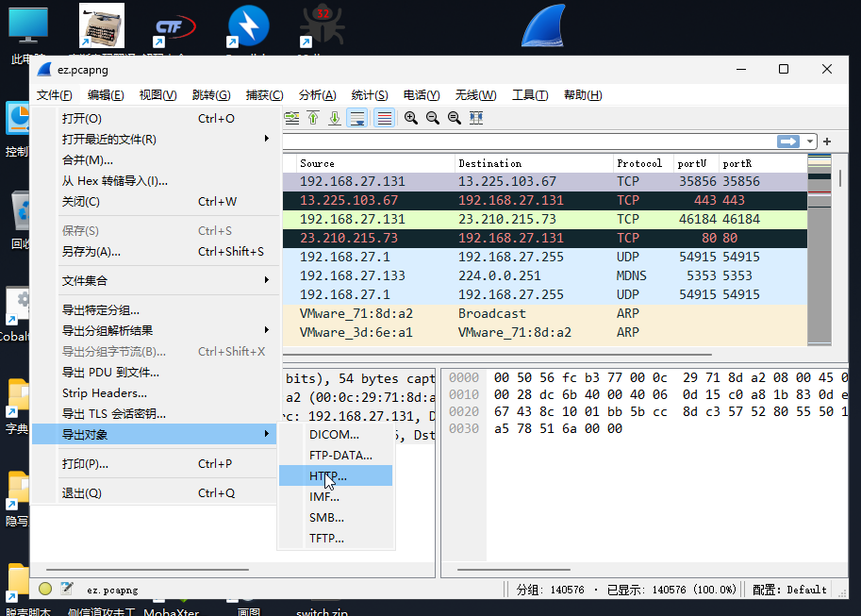Click the go to packet toolbar icon
The height and width of the screenshot is (616, 861).
coord(291,118)
